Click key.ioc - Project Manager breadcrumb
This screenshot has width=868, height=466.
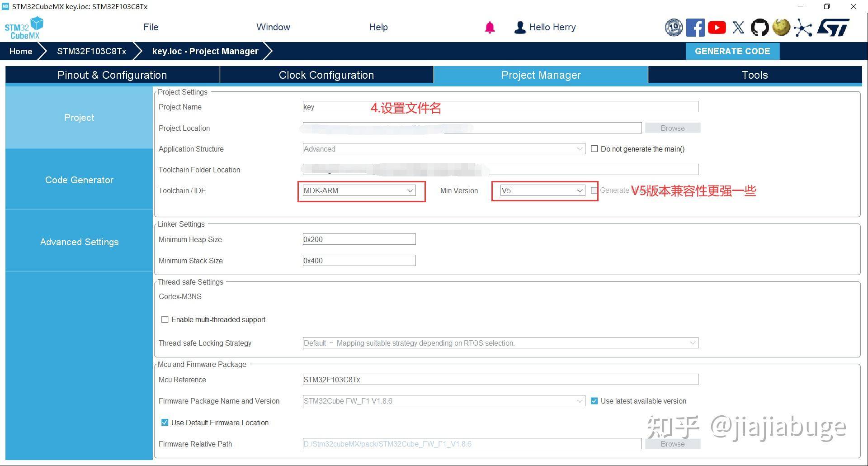coord(205,51)
